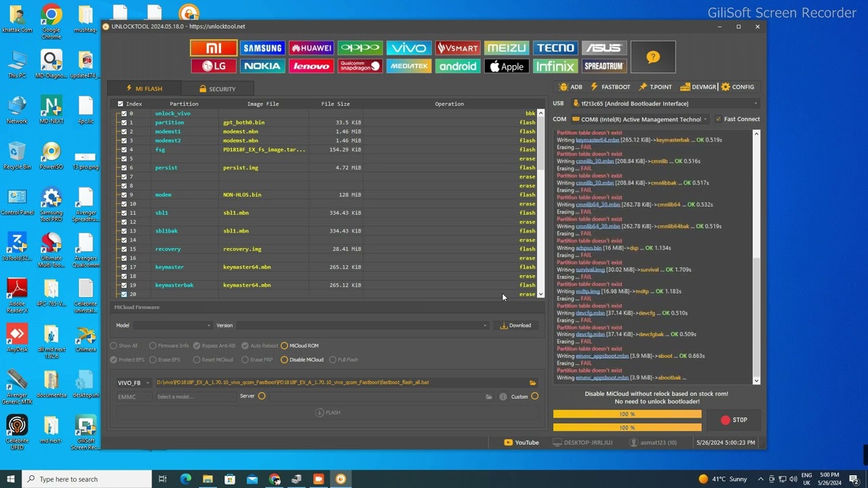Toggle the Custom radio option
The image size is (868, 488).
[x=534, y=396]
